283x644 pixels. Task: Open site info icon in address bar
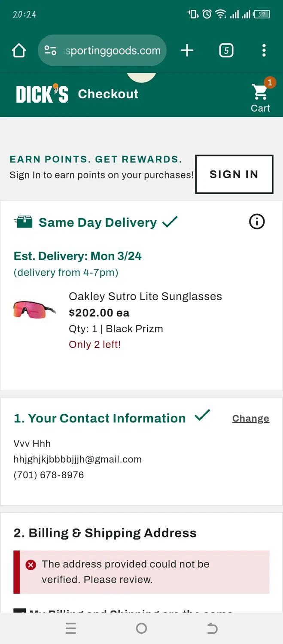click(51, 51)
